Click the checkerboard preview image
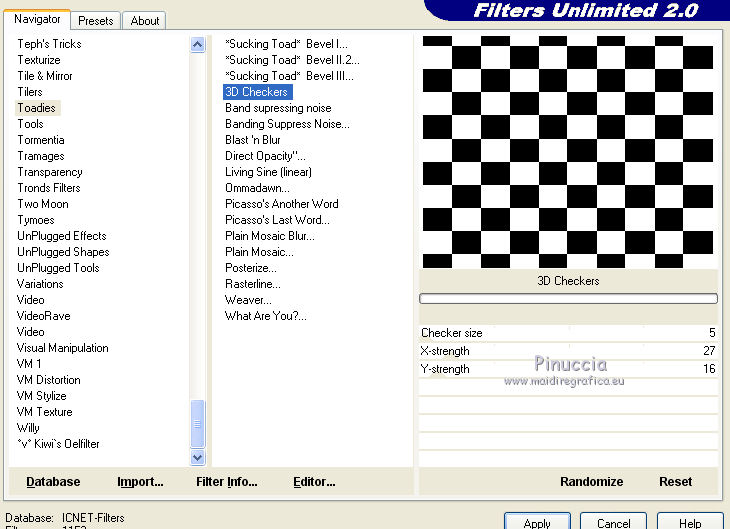Viewport: 730px width, 529px height. coord(568,152)
